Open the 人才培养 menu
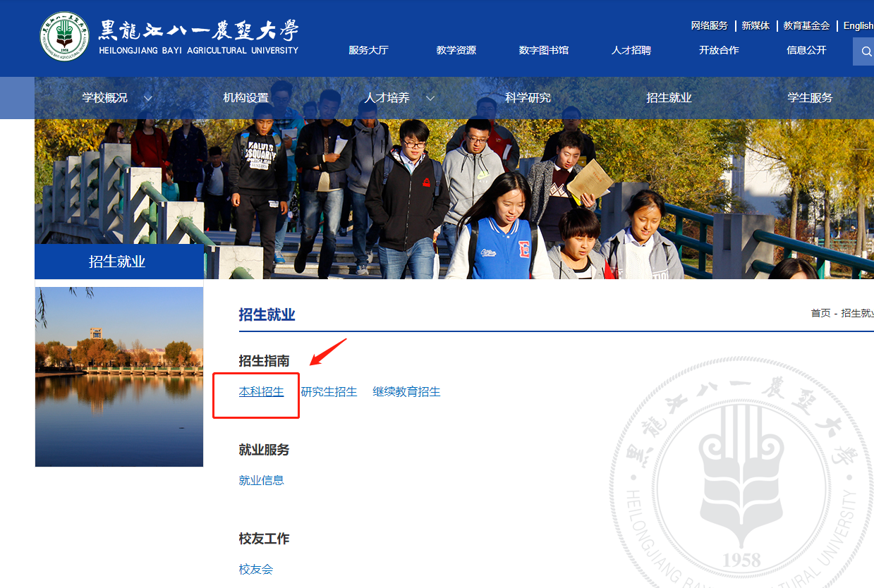Image resolution: width=874 pixels, height=588 pixels. click(387, 98)
